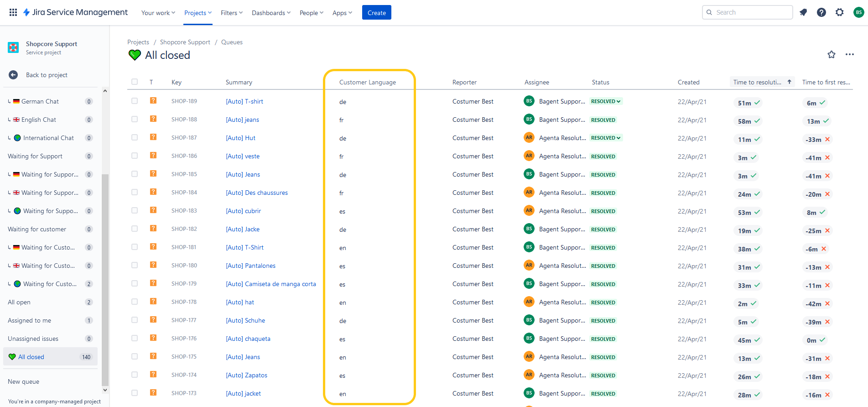The image size is (868, 407).
Task: Open the issue SHOP-184 key link
Action: (184, 192)
